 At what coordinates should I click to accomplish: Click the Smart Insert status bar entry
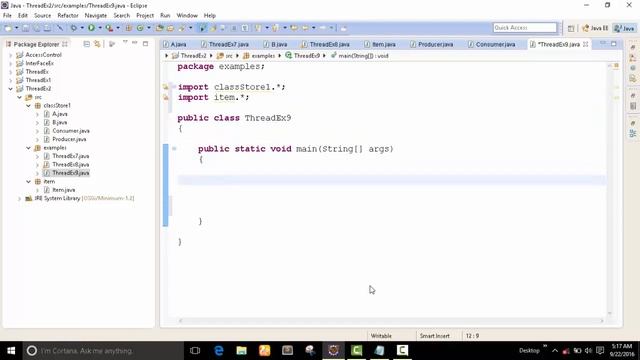pos(435,336)
